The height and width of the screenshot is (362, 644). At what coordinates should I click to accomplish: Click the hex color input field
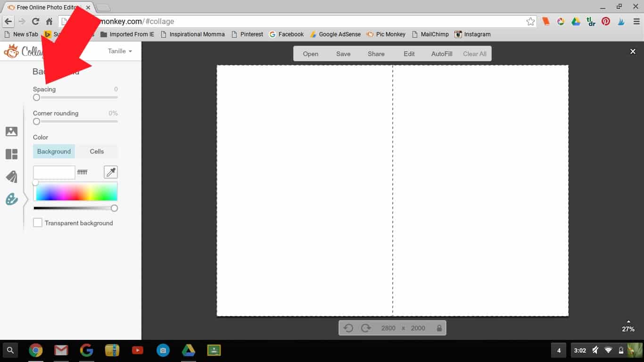tap(54, 173)
